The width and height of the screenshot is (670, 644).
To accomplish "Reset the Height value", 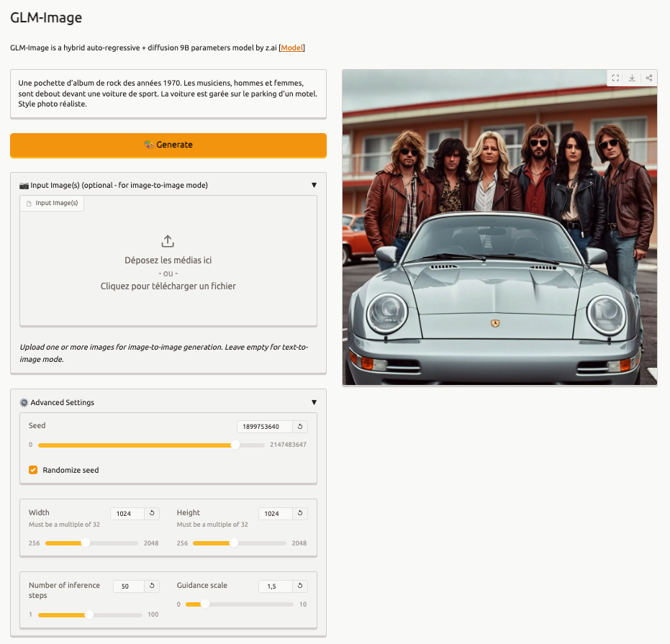I will (x=300, y=514).
